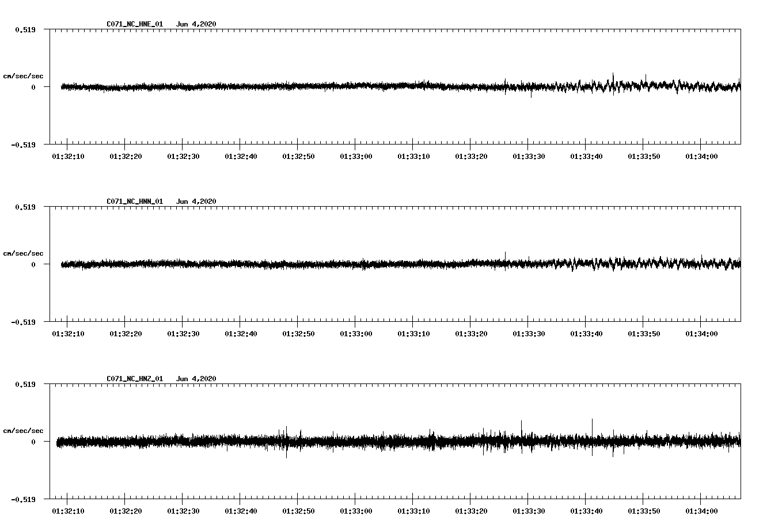Select 01:32:10 tick label under HNE plot
Screen dimensions: 782x532
click(x=68, y=156)
